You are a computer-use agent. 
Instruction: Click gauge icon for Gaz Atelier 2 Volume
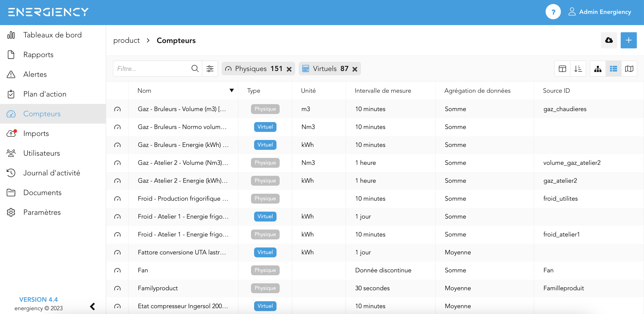pos(117,163)
